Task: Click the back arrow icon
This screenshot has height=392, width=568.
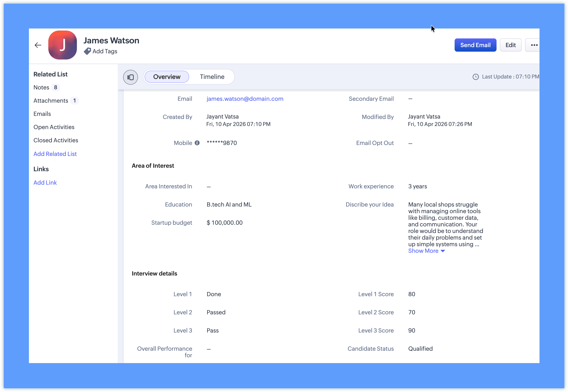Action: click(38, 45)
